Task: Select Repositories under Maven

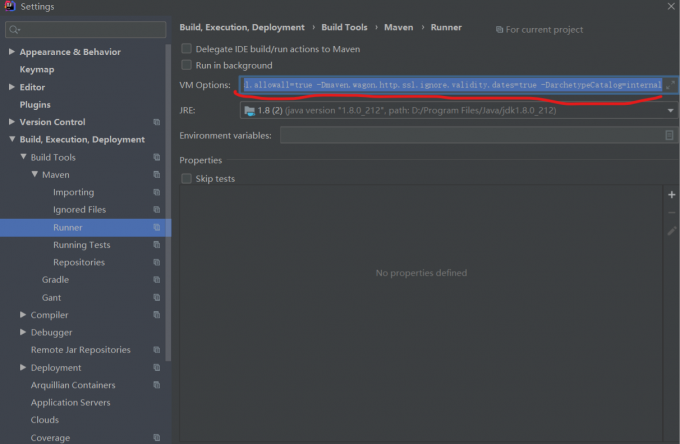Action: (x=79, y=262)
